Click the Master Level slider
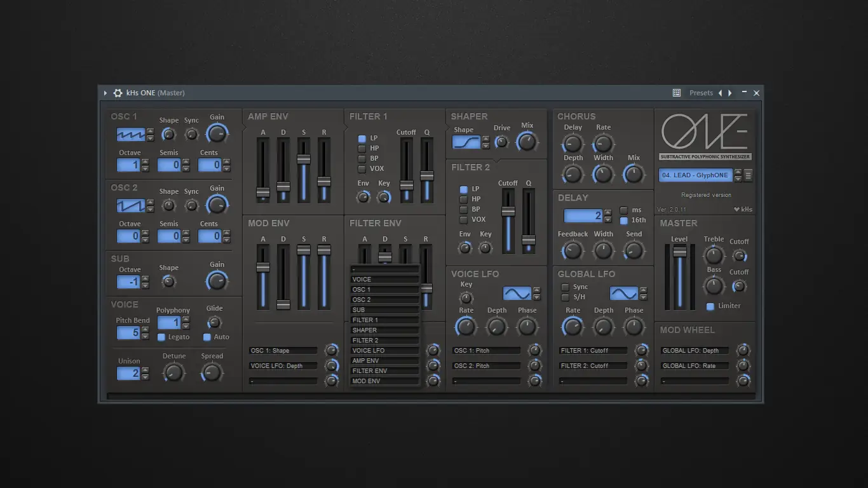 680,277
